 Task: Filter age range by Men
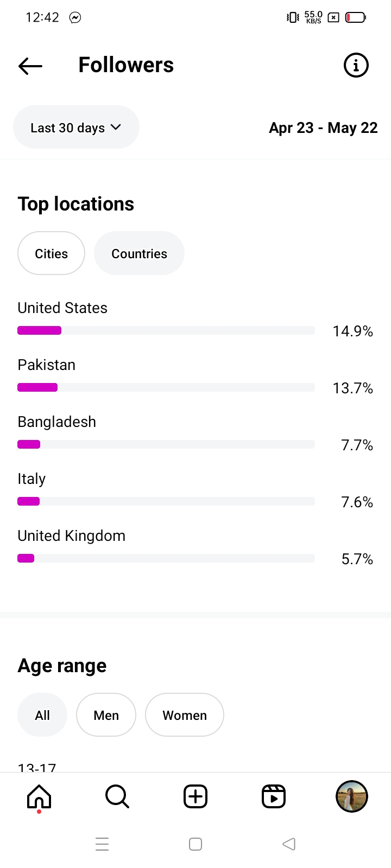[106, 715]
